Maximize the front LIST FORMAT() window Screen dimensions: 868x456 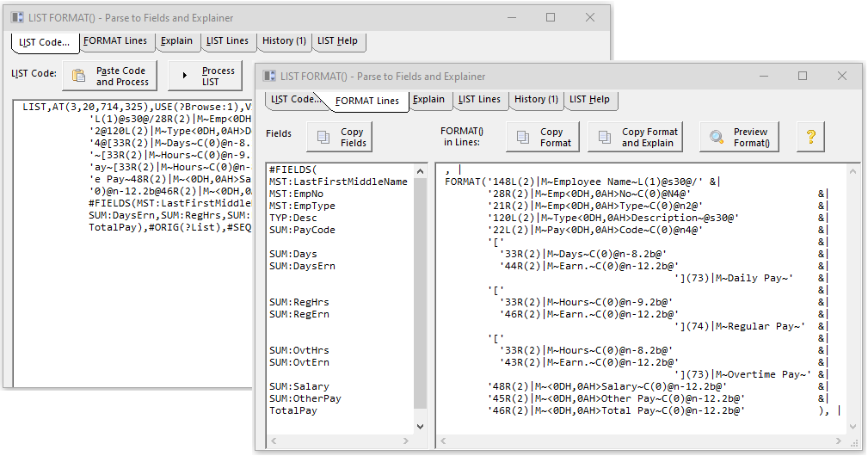[803, 77]
